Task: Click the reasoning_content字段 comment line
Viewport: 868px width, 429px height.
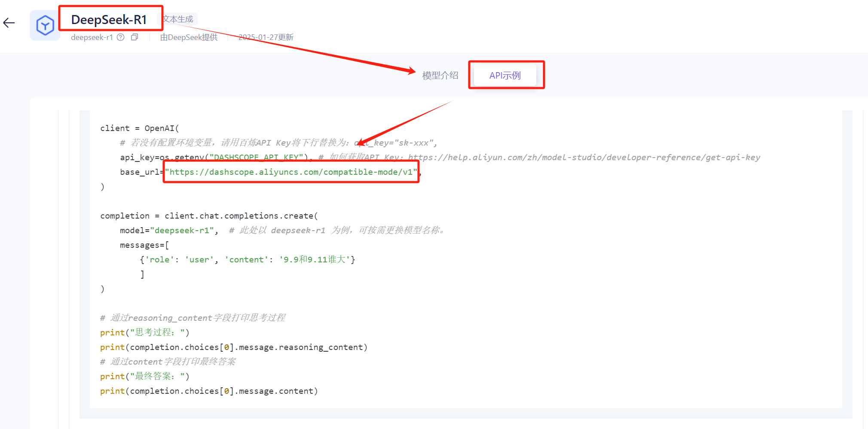Action: click(193, 318)
